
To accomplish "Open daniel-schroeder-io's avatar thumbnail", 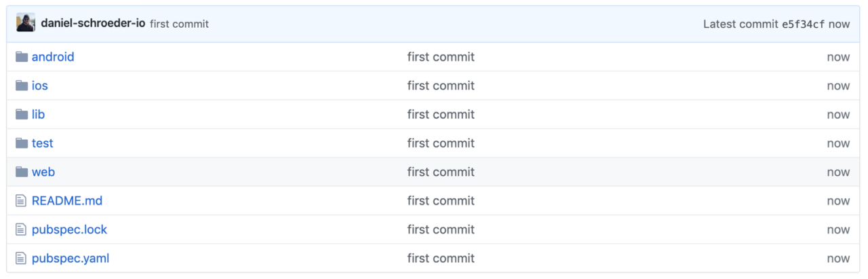I will coord(26,23).
